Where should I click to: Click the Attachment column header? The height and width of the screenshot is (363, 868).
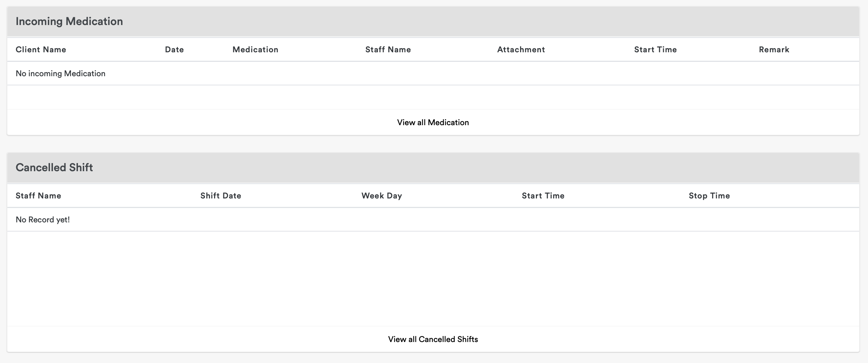521,50
